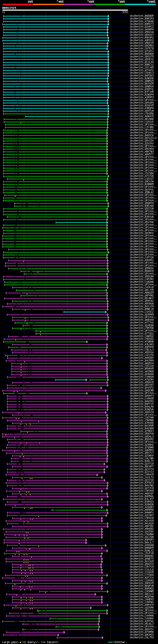Screen dimensions: 158x644
Task: Open the UniRef100_Q49TU9 entry
Action: 142,111
